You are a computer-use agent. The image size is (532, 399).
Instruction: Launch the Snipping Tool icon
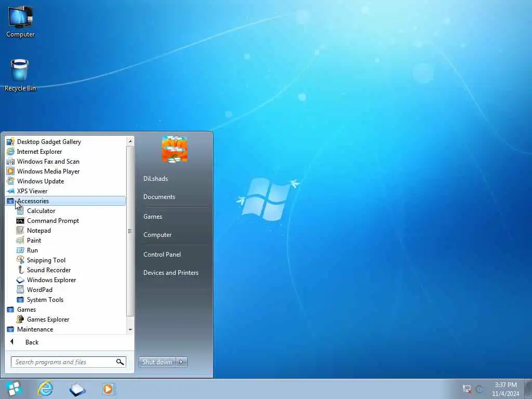pyautogui.click(x=20, y=260)
